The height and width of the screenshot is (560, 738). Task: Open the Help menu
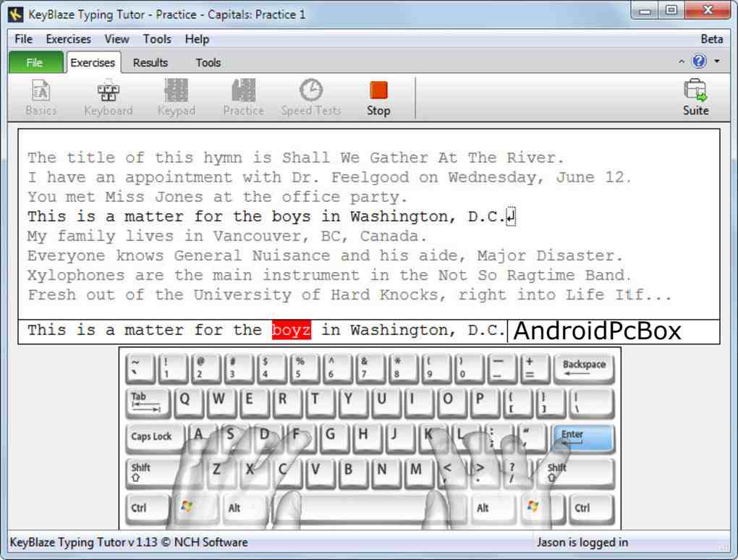[x=197, y=39]
